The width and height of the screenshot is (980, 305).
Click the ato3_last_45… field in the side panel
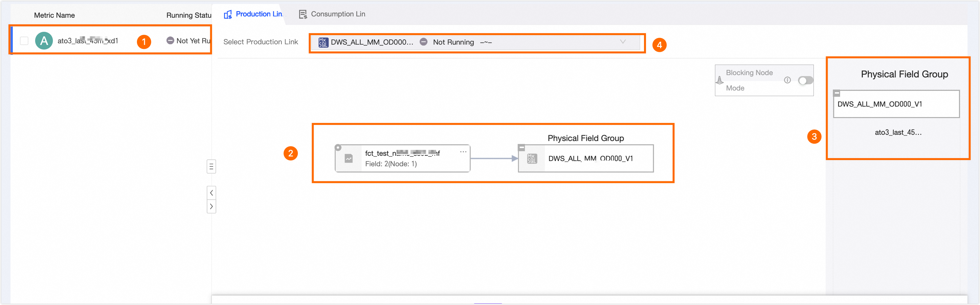[898, 132]
